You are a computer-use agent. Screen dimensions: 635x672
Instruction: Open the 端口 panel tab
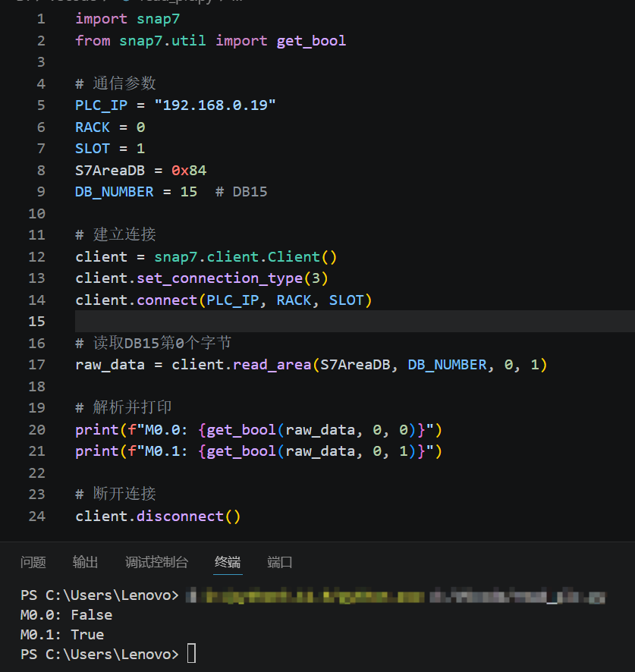pos(279,562)
